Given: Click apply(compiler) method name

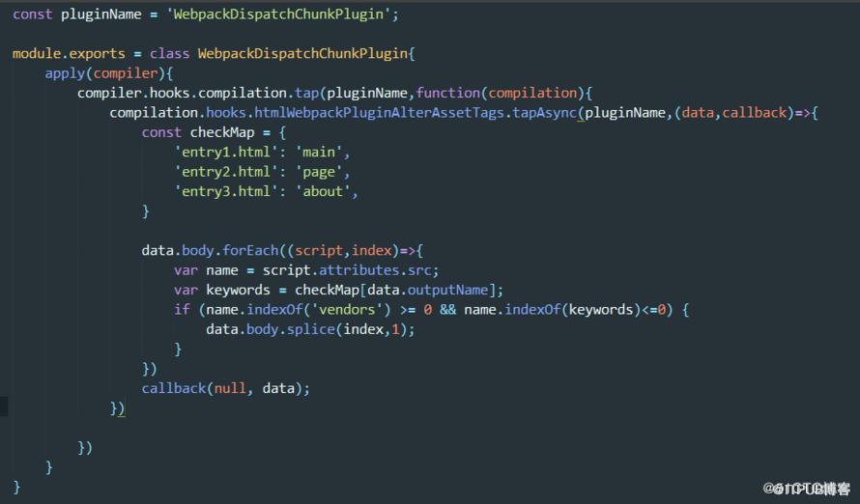Looking at the screenshot, I should coord(65,73).
